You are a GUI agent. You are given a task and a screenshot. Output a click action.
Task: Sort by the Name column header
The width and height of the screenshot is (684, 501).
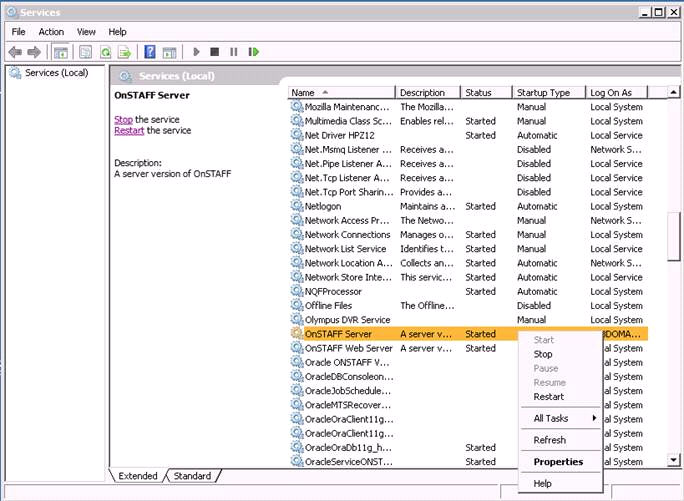(341, 93)
